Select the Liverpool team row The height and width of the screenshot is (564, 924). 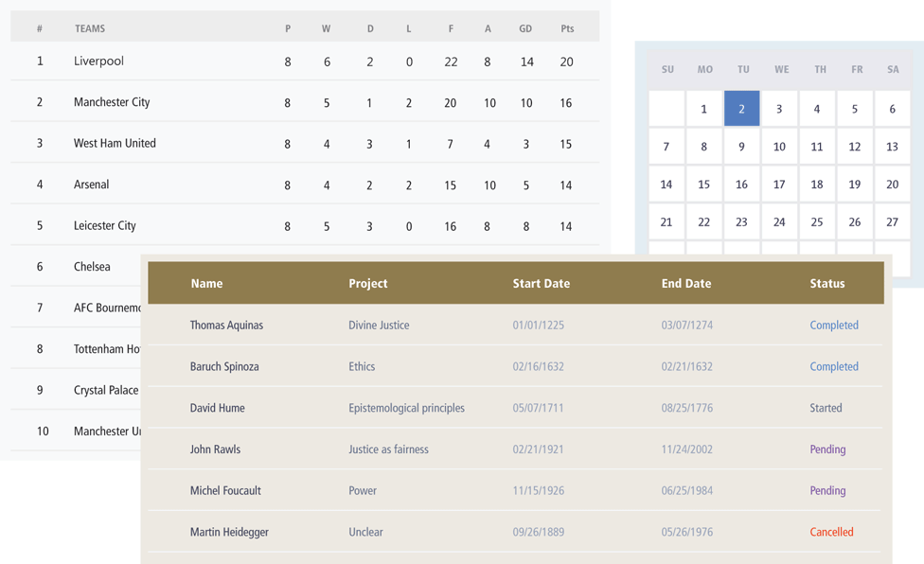click(99, 62)
